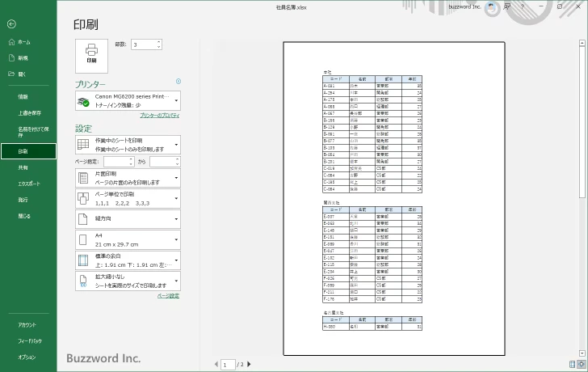Decrease the copies count with down arrow
Screen dimensions: 588x372
159,47
